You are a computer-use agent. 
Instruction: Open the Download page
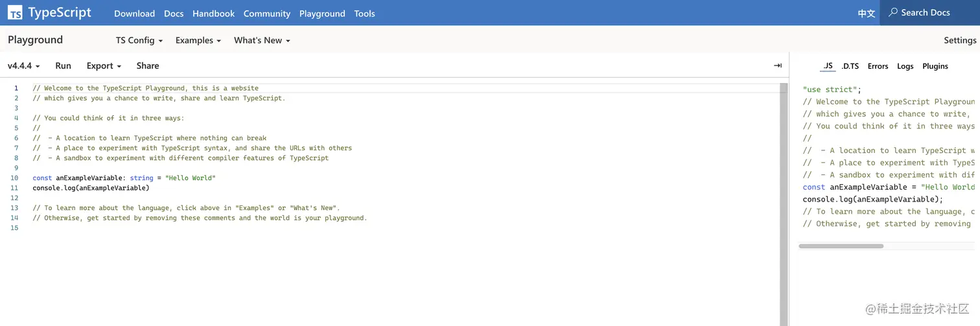click(x=134, y=14)
